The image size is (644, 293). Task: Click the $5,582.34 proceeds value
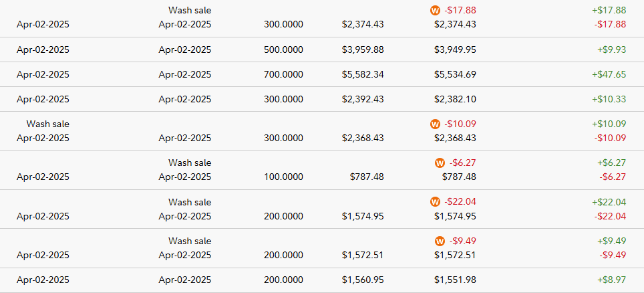coord(363,74)
